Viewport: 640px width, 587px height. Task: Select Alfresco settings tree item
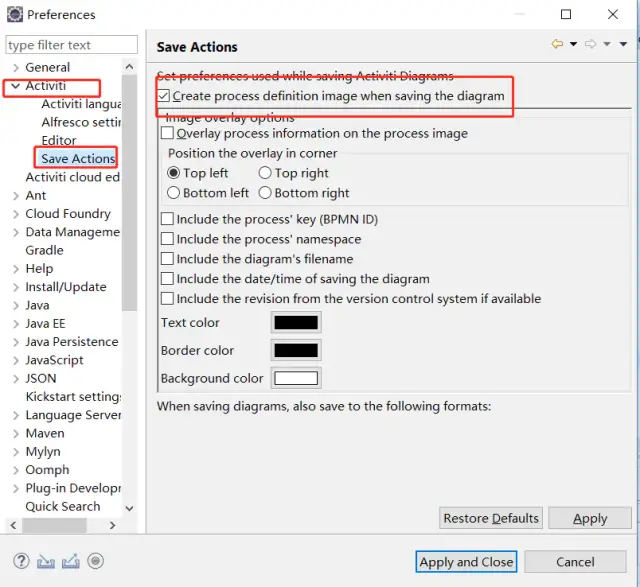point(81,122)
